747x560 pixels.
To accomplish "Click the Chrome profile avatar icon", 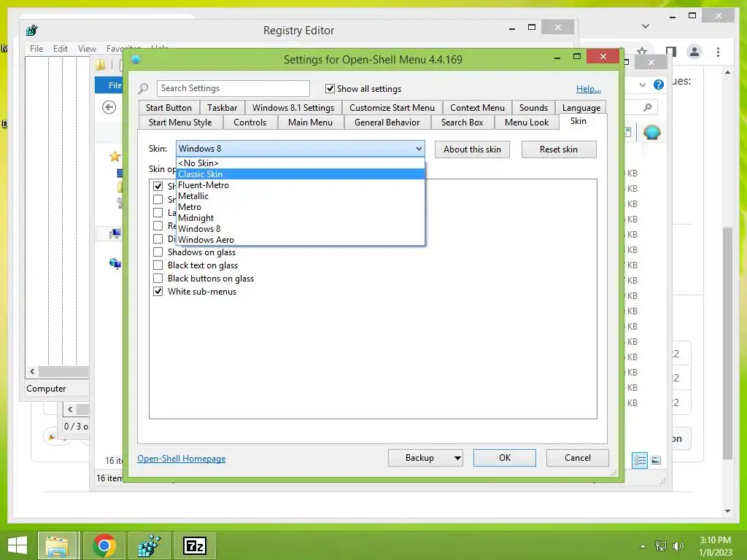I will pyautogui.click(x=694, y=52).
